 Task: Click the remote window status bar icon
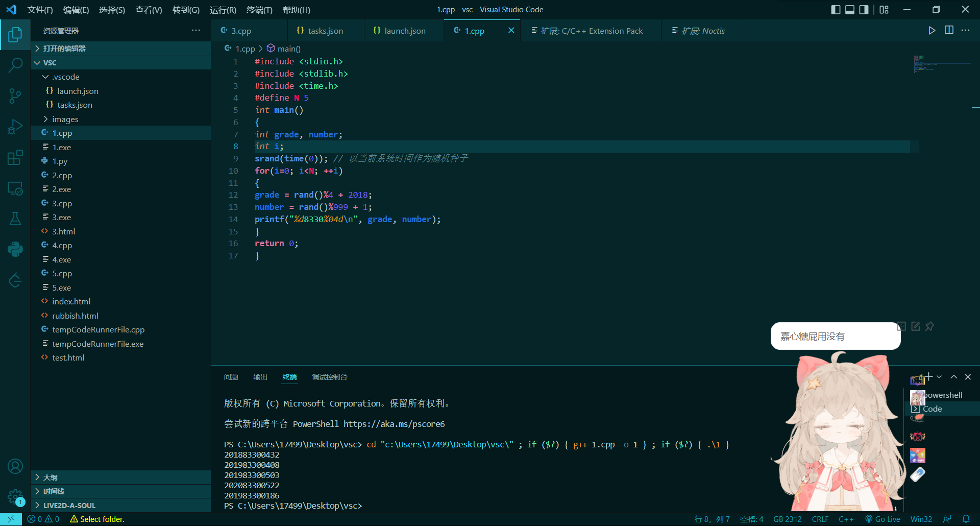click(x=11, y=519)
